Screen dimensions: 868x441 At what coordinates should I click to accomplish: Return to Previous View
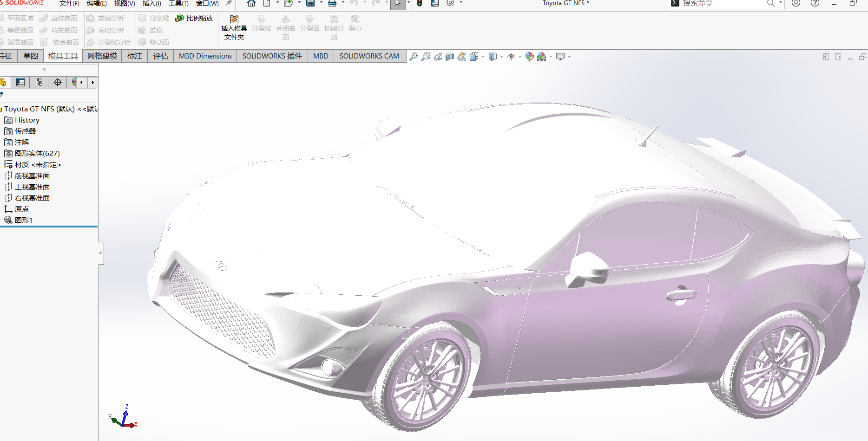pos(438,57)
